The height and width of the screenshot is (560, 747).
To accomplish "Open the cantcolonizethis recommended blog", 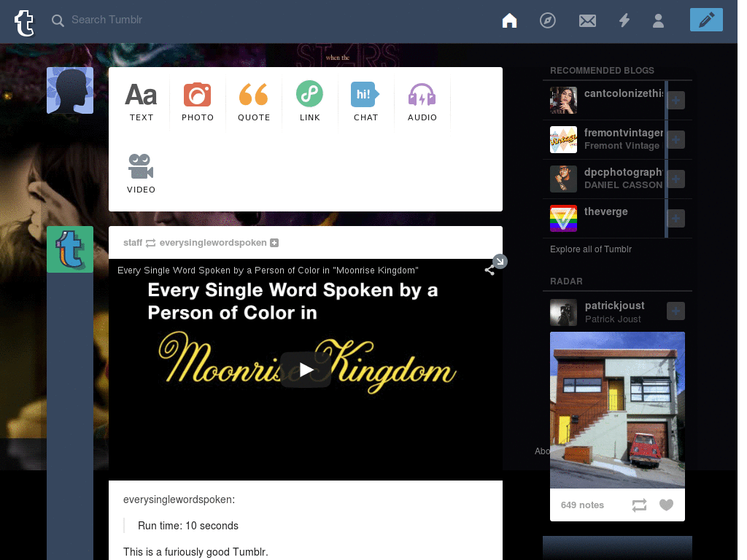I will (x=623, y=94).
